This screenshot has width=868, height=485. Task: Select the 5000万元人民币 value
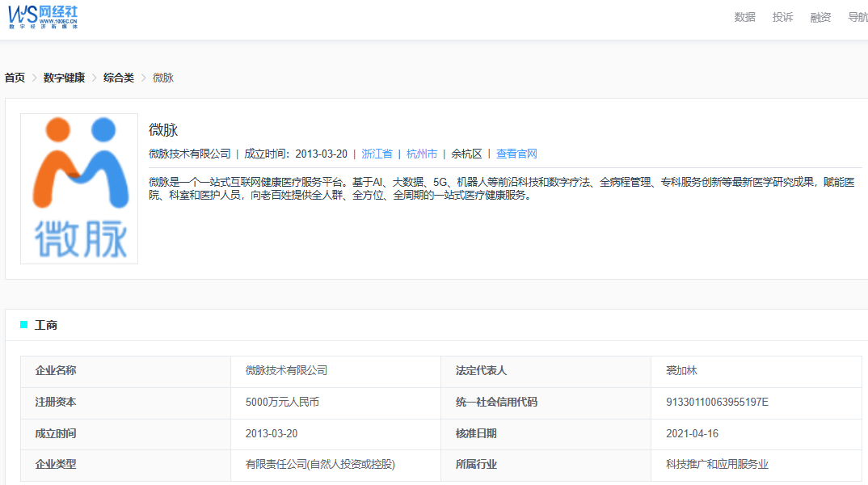[282, 402]
